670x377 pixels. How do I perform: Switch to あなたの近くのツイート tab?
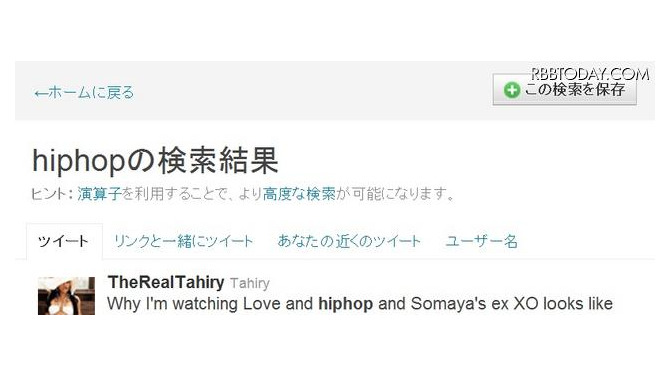(x=349, y=242)
